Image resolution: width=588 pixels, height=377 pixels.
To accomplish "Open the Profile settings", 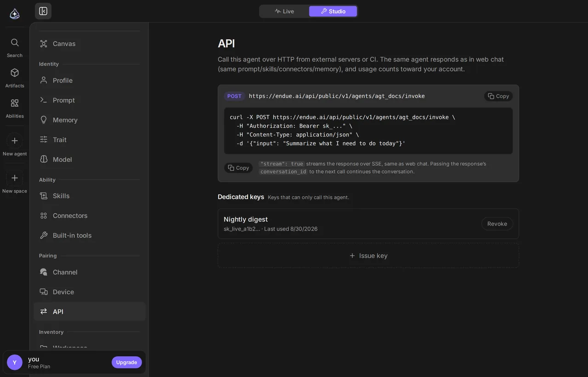I will click(90, 80).
